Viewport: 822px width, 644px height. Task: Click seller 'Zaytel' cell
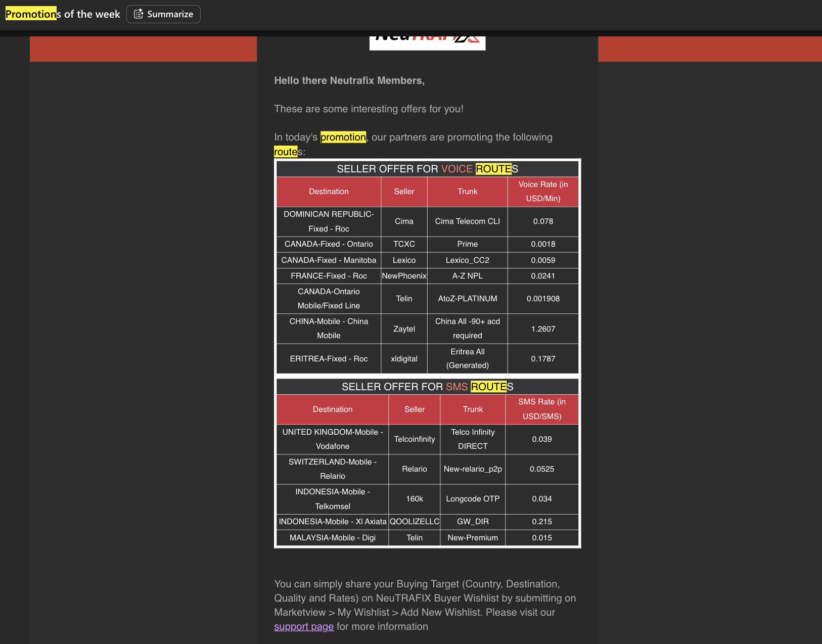click(404, 329)
